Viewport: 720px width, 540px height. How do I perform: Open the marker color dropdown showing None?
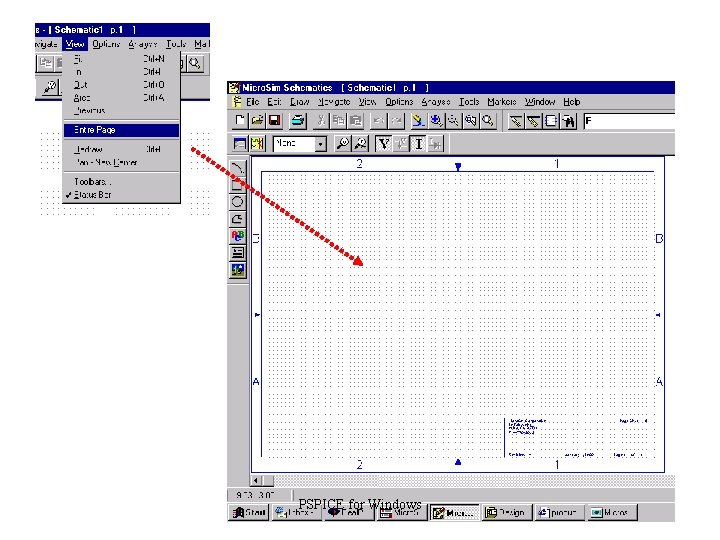[x=321, y=144]
